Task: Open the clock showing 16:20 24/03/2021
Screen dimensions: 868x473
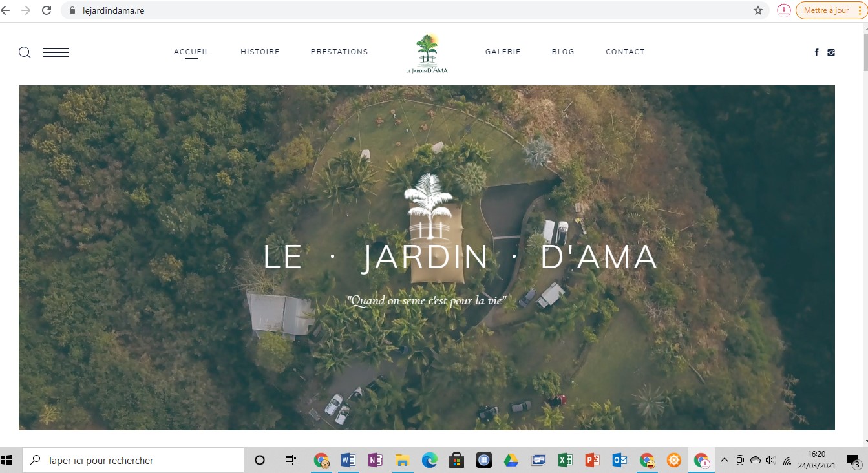Action: tap(817, 461)
